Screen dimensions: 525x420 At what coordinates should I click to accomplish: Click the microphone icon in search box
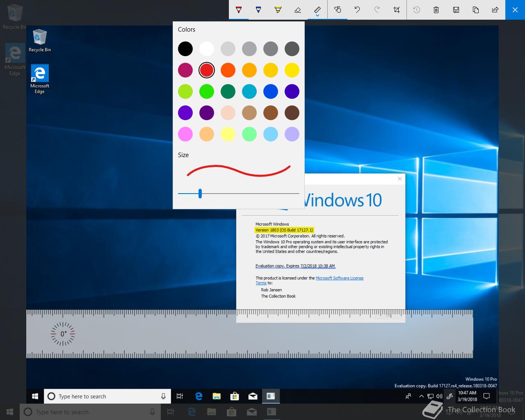coord(163,396)
